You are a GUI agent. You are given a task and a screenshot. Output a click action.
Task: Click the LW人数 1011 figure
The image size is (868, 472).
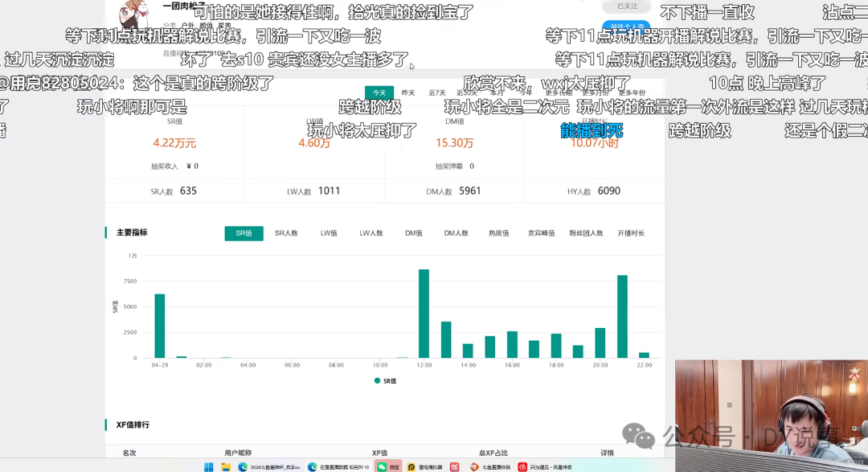pyautogui.click(x=313, y=191)
